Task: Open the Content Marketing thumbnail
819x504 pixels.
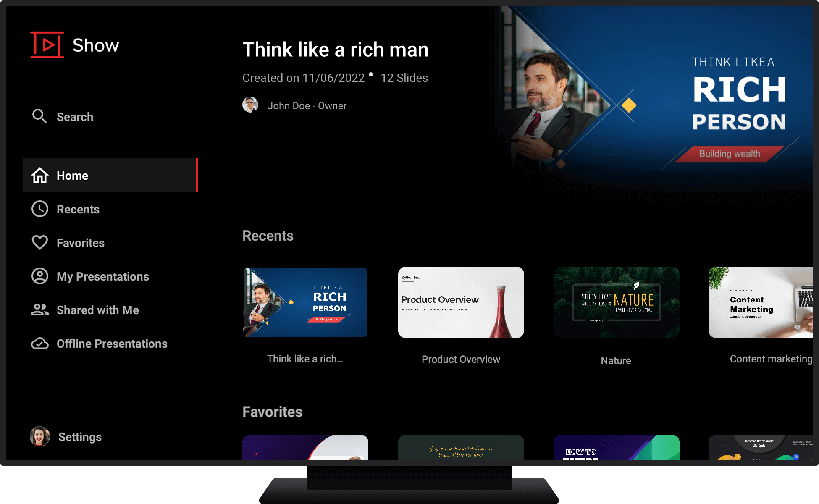Action: pos(761,302)
